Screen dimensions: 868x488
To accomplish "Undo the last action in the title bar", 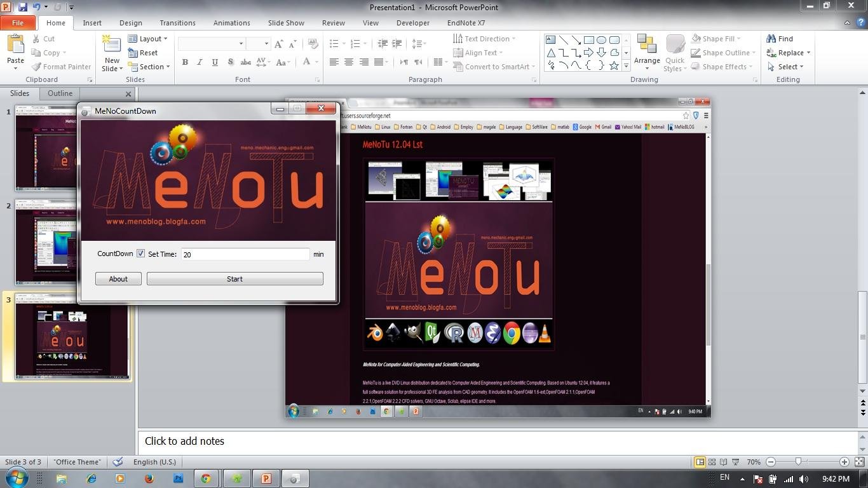I will point(37,7).
